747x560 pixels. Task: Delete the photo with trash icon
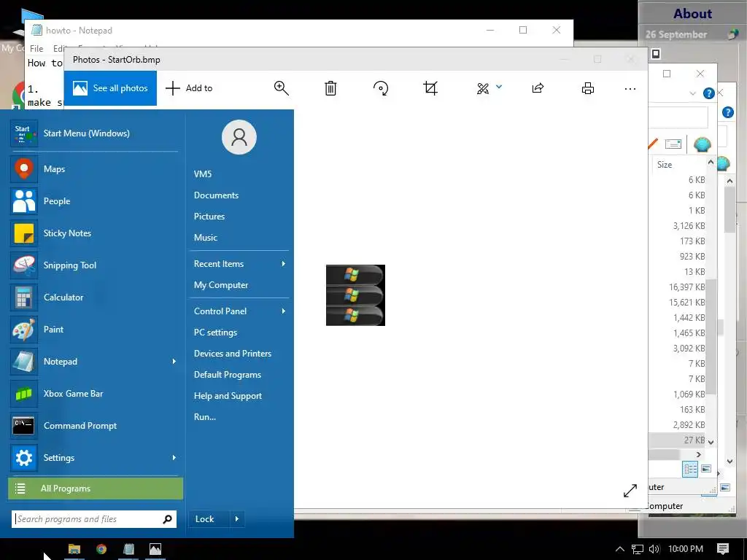click(330, 88)
